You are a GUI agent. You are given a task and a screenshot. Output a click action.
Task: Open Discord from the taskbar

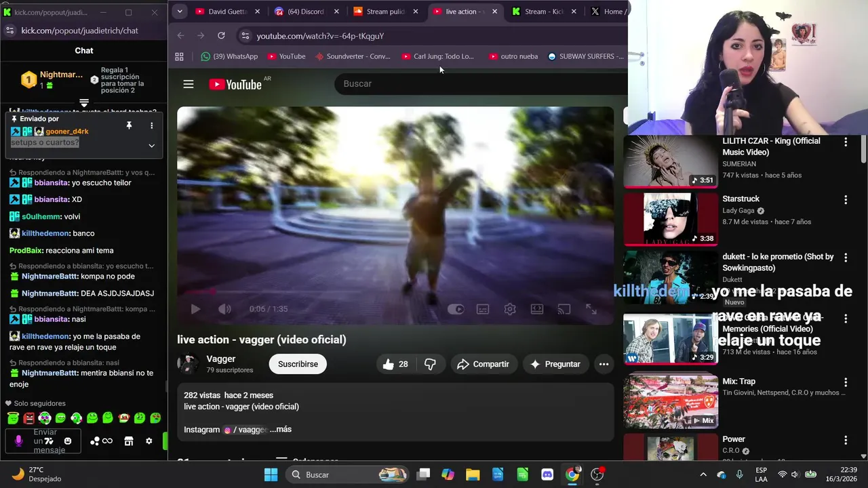tap(547, 474)
